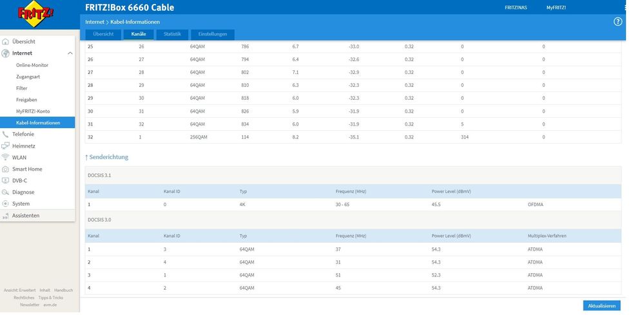644x315 pixels.
Task: Open Online-Monitor in sidebar
Action: (32, 65)
